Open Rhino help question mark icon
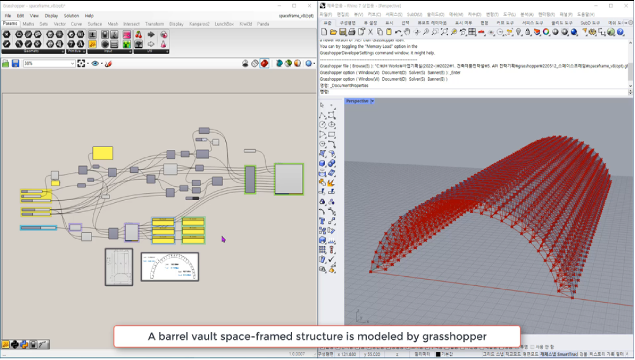This screenshot has height=360, width=635. click(x=620, y=32)
